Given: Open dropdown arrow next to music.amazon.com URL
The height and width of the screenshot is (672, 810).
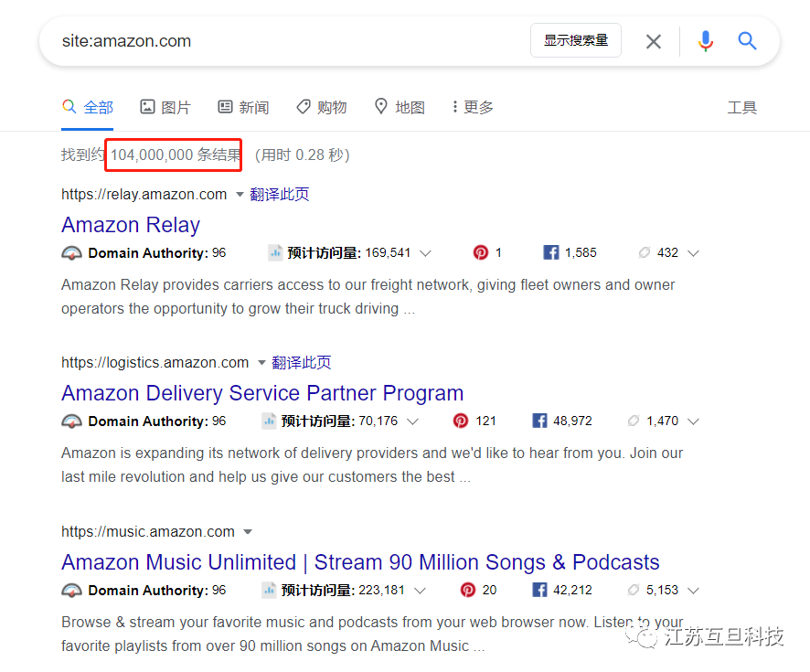Looking at the screenshot, I should tap(248, 532).
